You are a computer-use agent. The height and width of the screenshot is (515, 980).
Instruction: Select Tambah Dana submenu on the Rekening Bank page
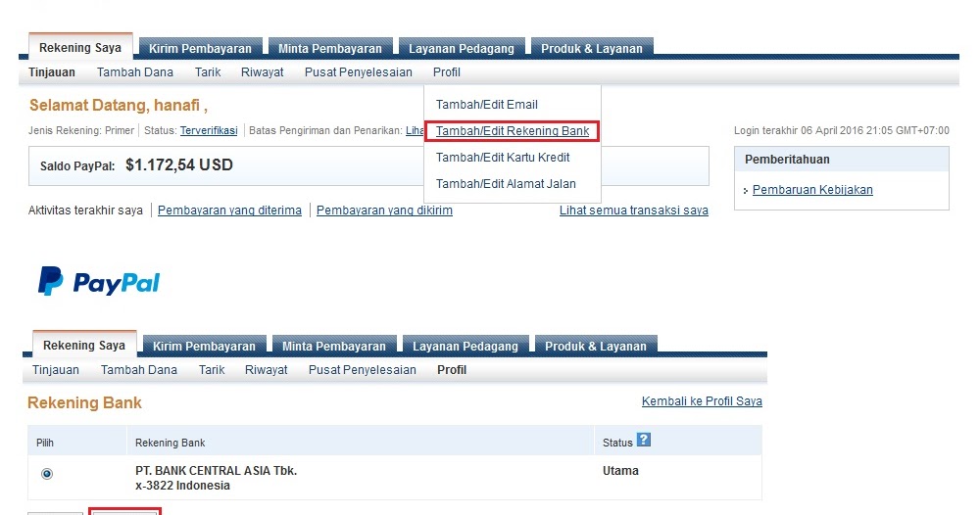[x=139, y=370]
